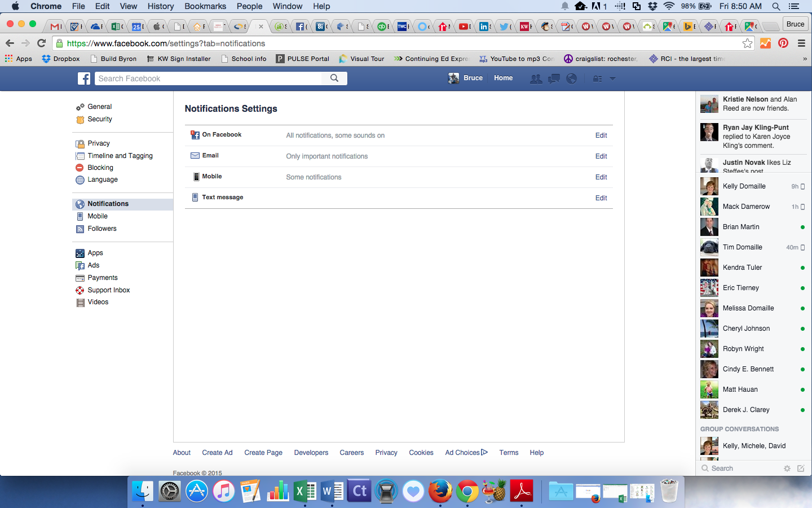Screen dimensions: 812x508
Task: Open Support Inbox
Action: (108, 290)
